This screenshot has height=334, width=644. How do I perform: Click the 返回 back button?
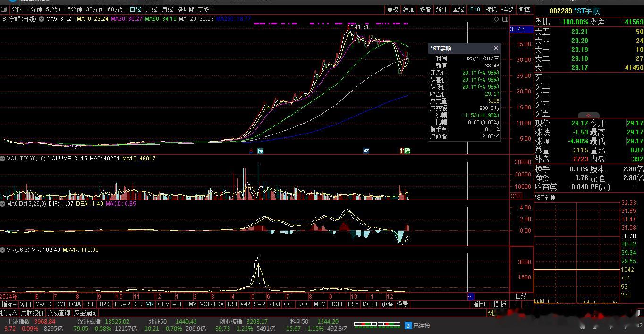tap(525, 9)
